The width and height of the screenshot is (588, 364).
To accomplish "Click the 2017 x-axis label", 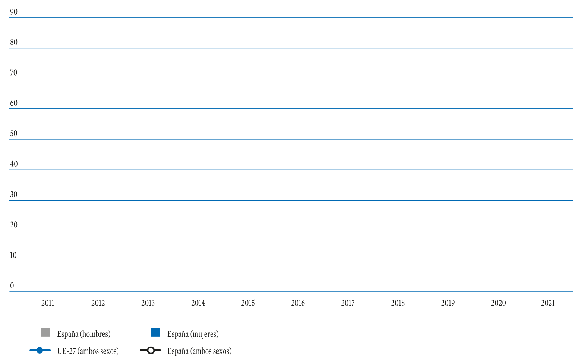I will [348, 303].
